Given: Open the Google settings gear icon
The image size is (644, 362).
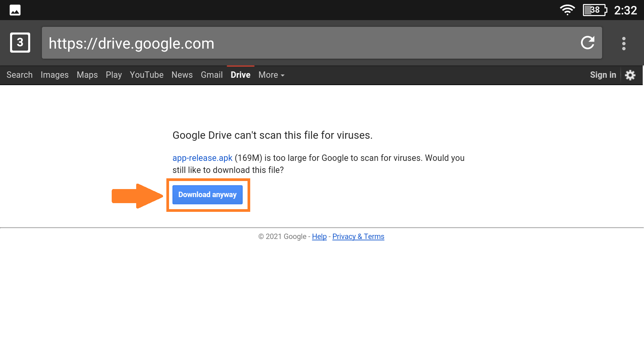Looking at the screenshot, I should pyautogui.click(x=630, y=75).
